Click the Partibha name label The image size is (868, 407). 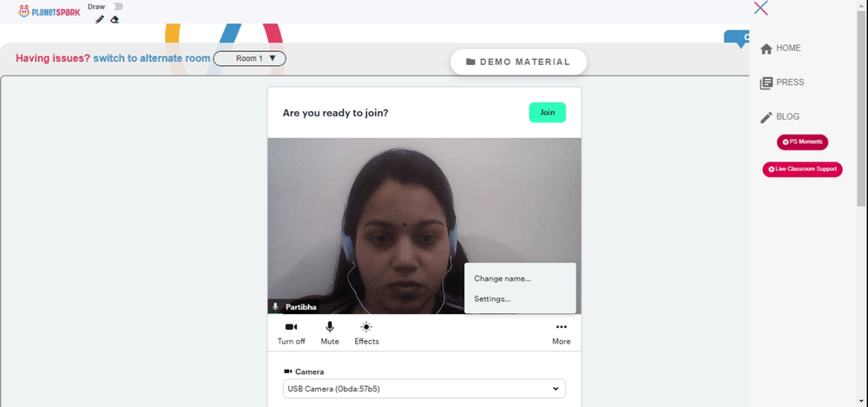tap(301, 307)
